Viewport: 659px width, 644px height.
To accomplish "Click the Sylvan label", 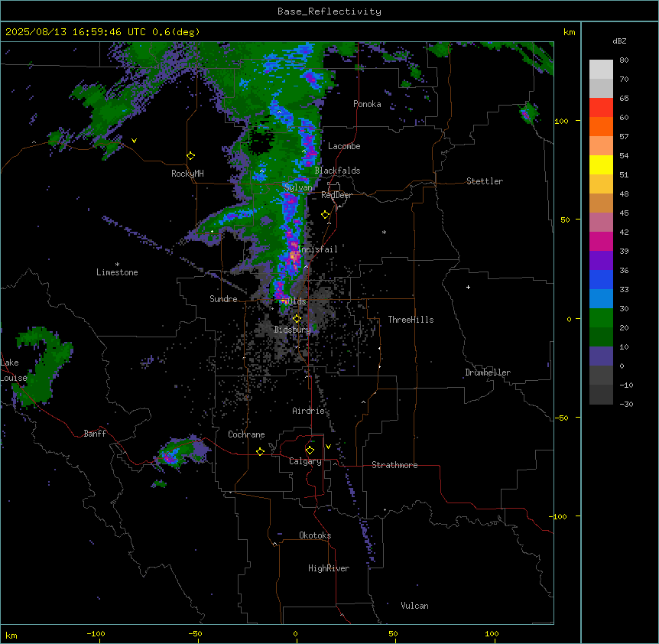I will point(298,187).
